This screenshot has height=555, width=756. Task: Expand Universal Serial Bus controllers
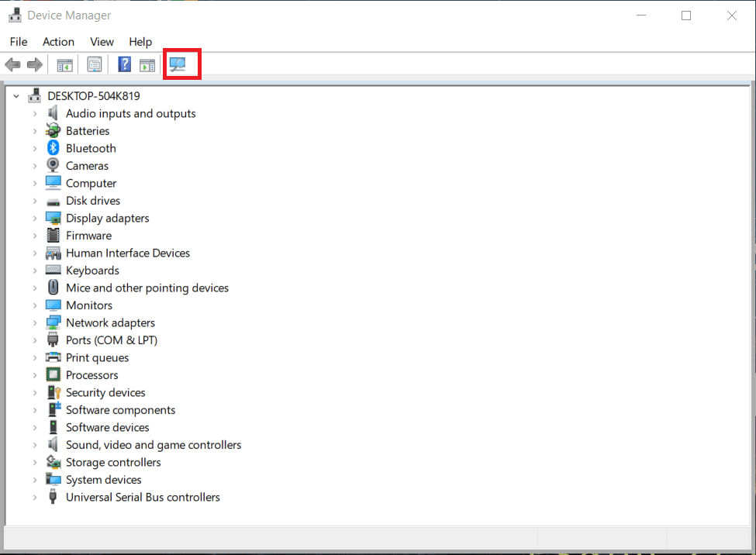(x=34, y=497)
